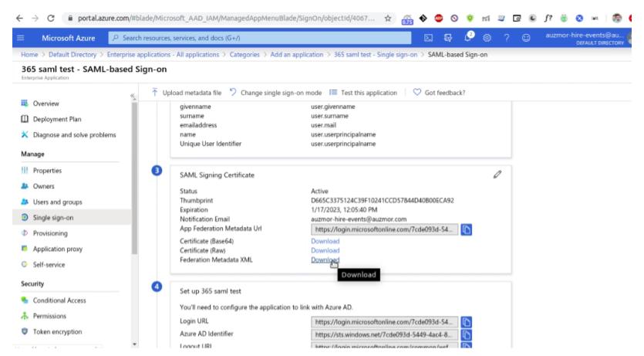The width and height of the screenshot is (644, 356).
Task: Go to Add an application breadcrumb
Action: [296, 54]
